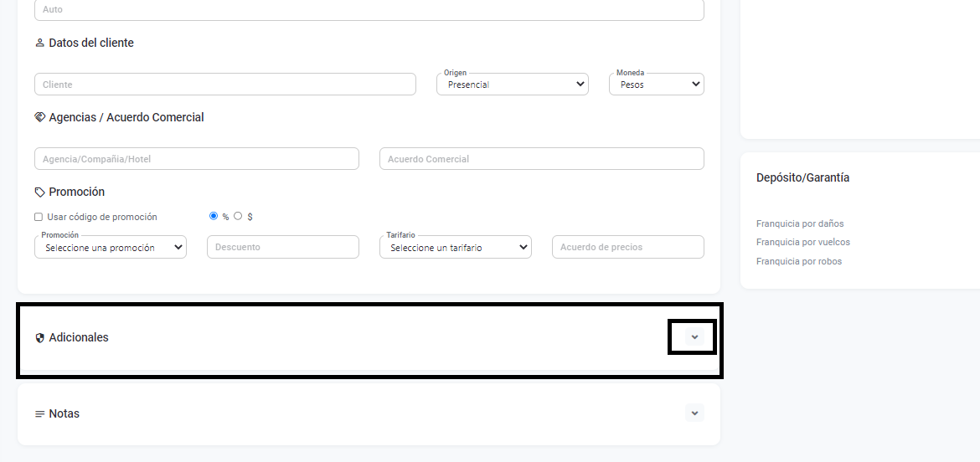
Task: Expand the Adicionales section chevron
Action: [694, 337]
